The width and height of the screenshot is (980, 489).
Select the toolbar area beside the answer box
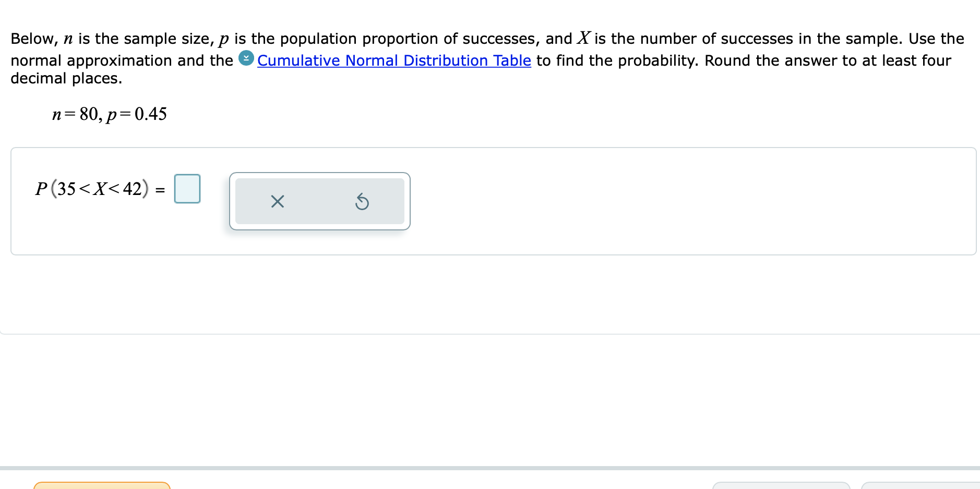tap(319, 201)
